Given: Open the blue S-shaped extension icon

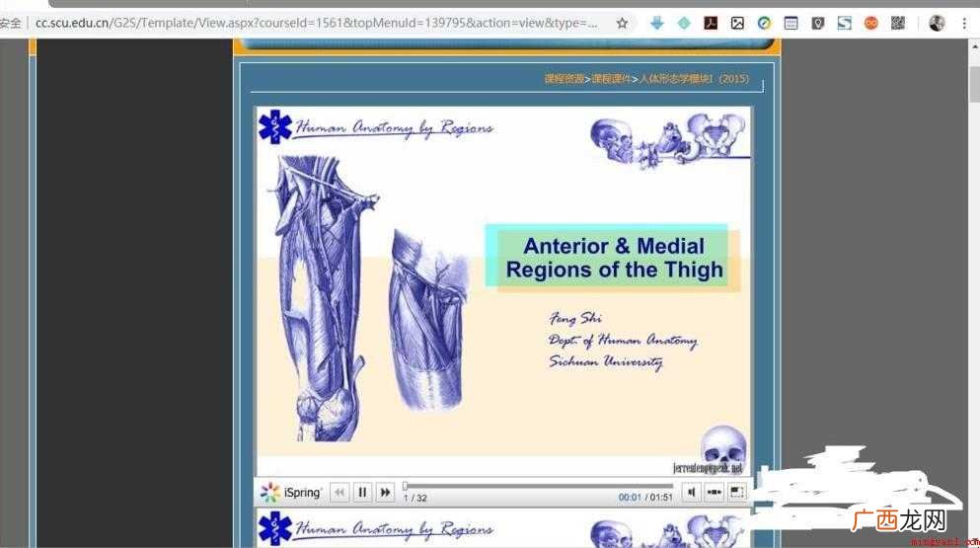Looking at the screenshot, I should pyautogui.click(x=845, y=23).
